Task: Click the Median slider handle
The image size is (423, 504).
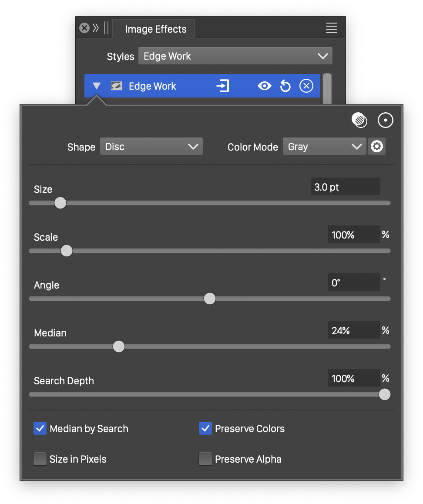Action: pos(119,346)
